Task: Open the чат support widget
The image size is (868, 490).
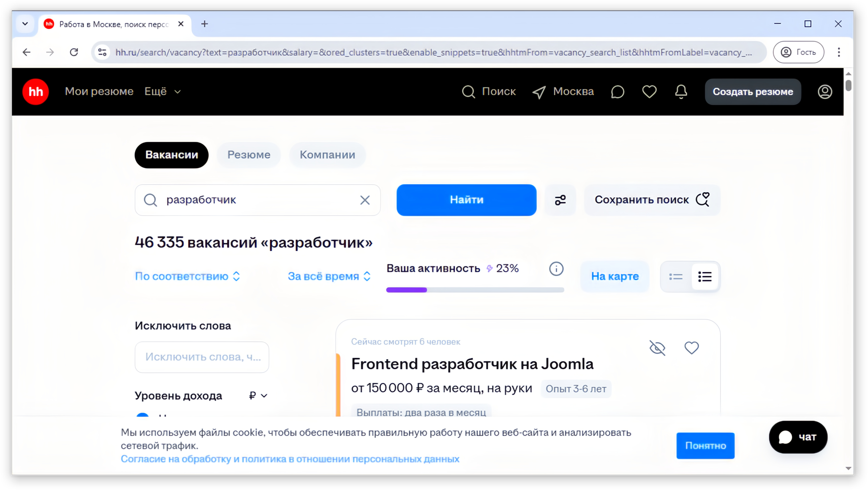Action: [798, 437]
